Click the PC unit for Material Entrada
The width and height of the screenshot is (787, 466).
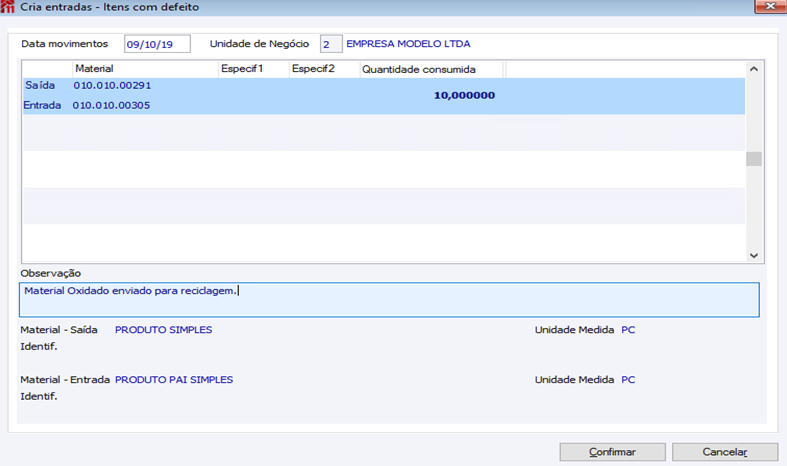point(628,380)
